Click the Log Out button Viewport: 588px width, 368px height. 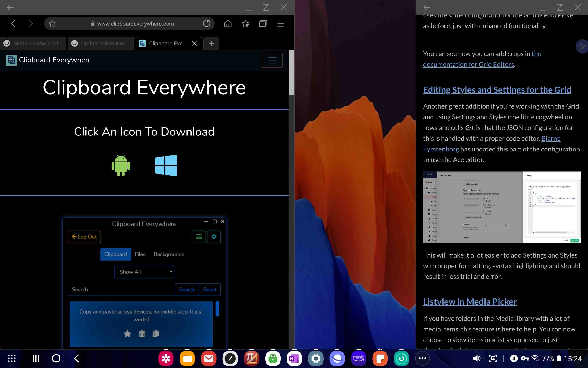point(84,237)
